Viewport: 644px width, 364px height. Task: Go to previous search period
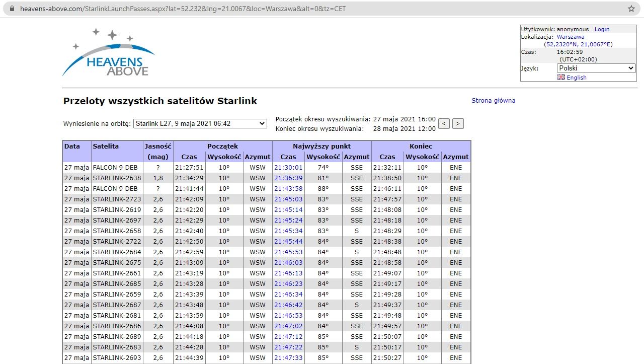tap(444, 123)
